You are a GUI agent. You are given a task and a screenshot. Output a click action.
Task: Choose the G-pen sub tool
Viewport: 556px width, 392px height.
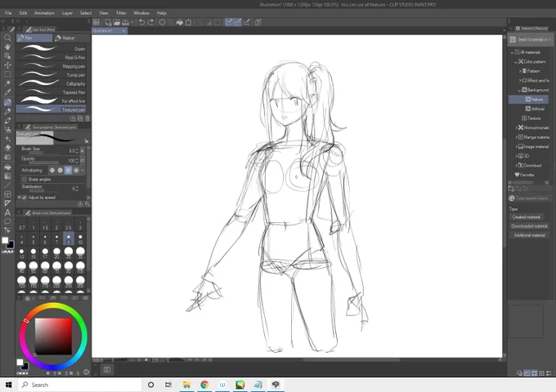point(51,48)
